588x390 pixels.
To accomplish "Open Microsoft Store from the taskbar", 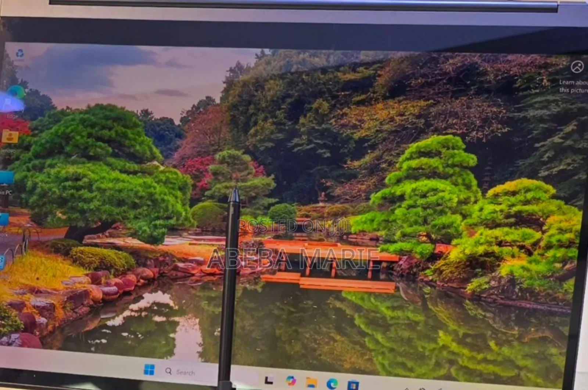I will 353,385.
